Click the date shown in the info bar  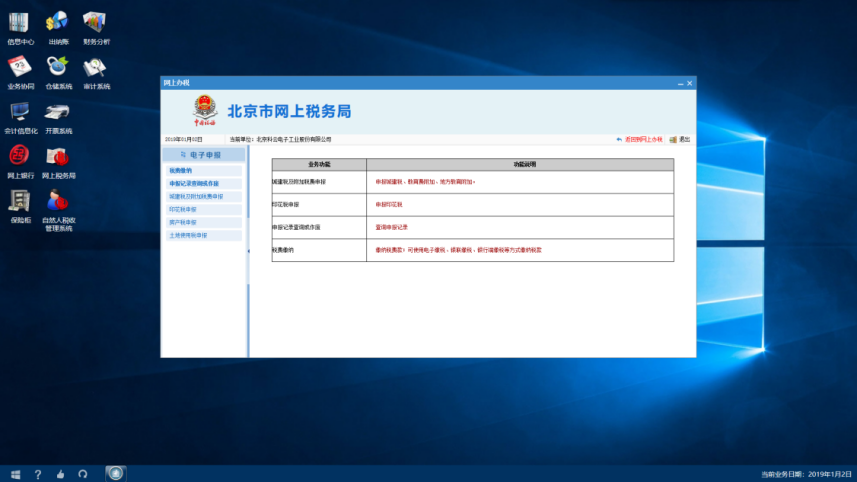tap(184, 139)
